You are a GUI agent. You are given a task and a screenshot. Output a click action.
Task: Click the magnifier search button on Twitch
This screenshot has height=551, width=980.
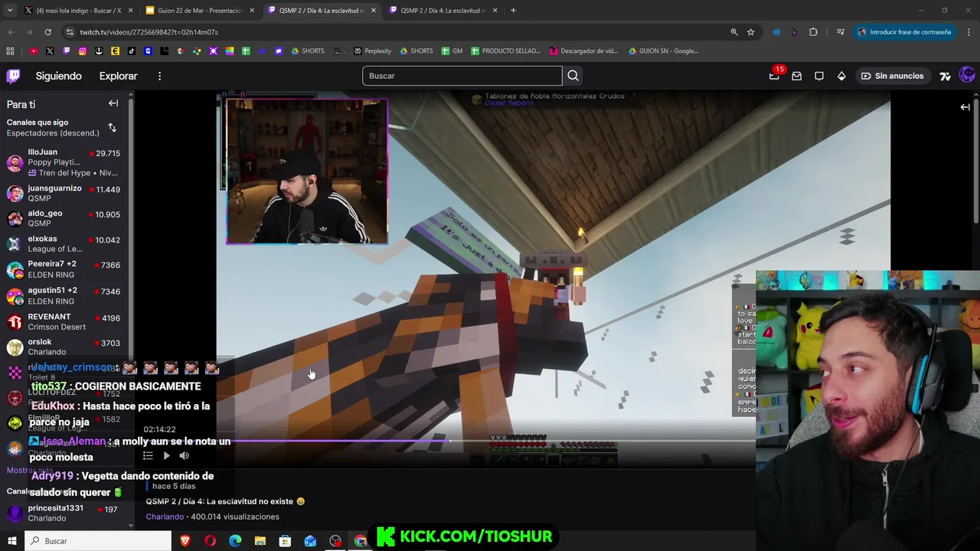pyautogui.click(x=573, y=76)
